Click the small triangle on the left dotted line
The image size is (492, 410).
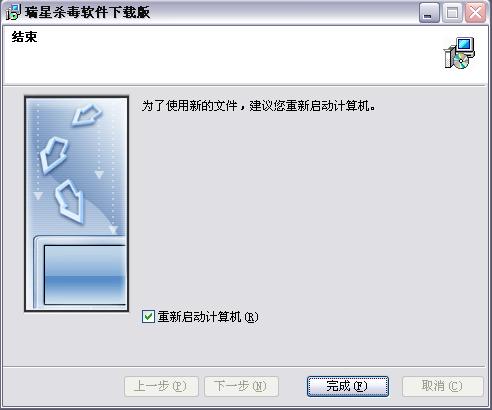(38, 196)
